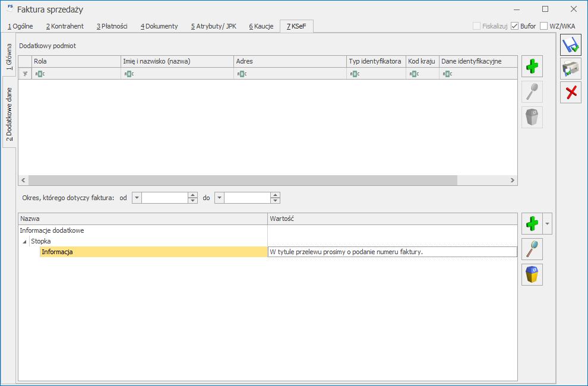Click the Informacja value text field

pyautogui.click(x=392, y=252)
